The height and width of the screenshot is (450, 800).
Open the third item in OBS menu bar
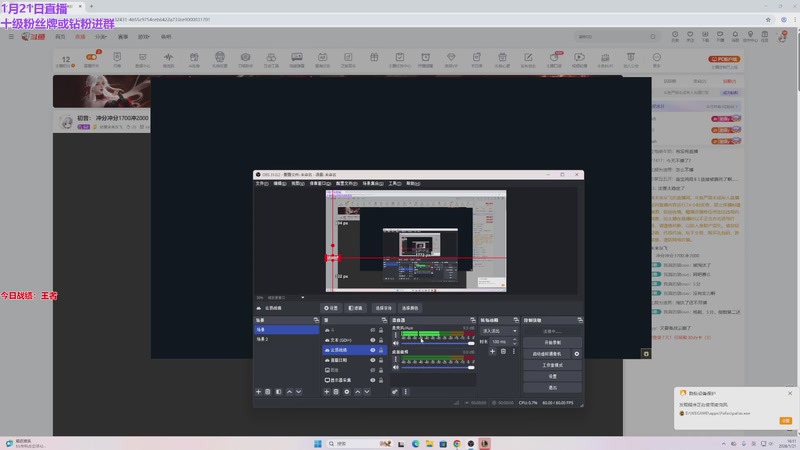[x=298, y=184]
